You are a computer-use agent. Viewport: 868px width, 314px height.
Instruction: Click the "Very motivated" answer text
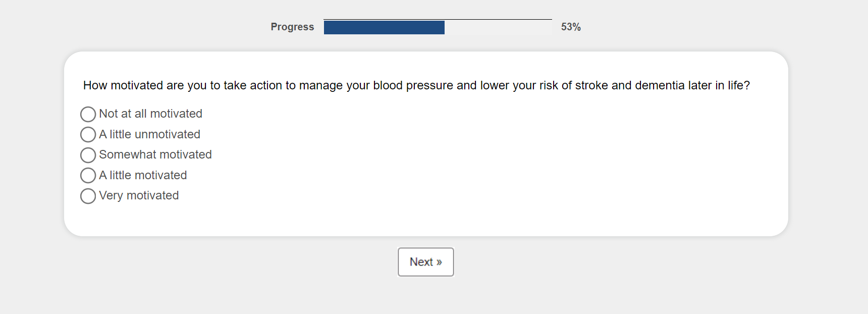pyautogui.click(x=139, y=195)
